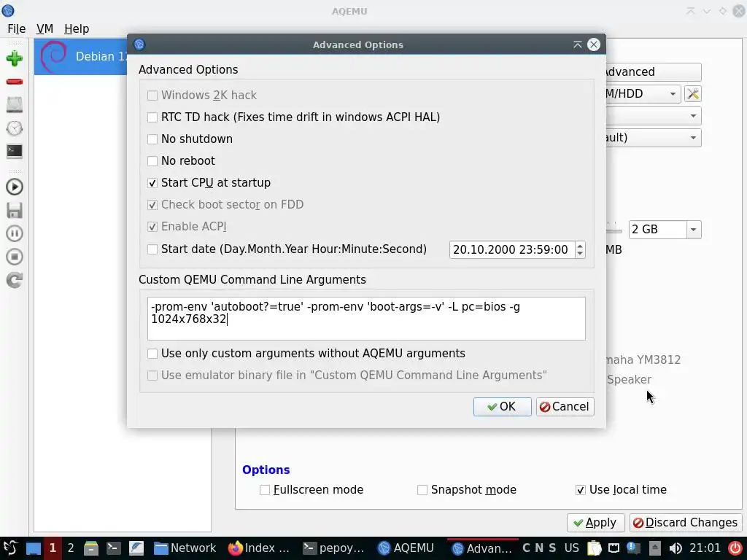Click the system start menu bird icon

click(10, 548)
